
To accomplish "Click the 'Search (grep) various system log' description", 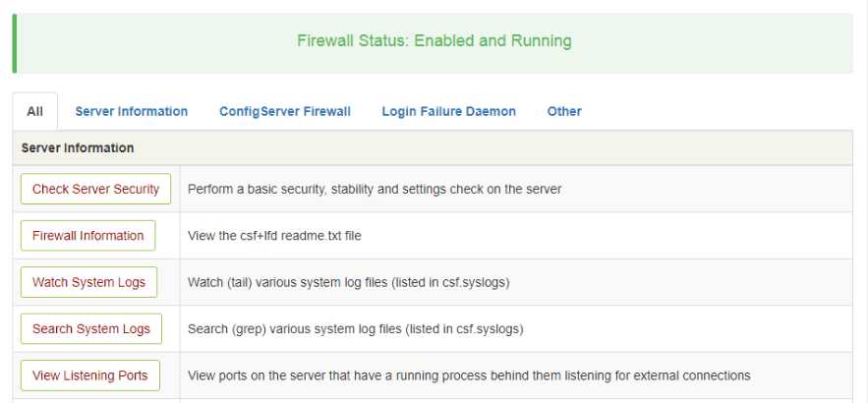I will [356, 329].
